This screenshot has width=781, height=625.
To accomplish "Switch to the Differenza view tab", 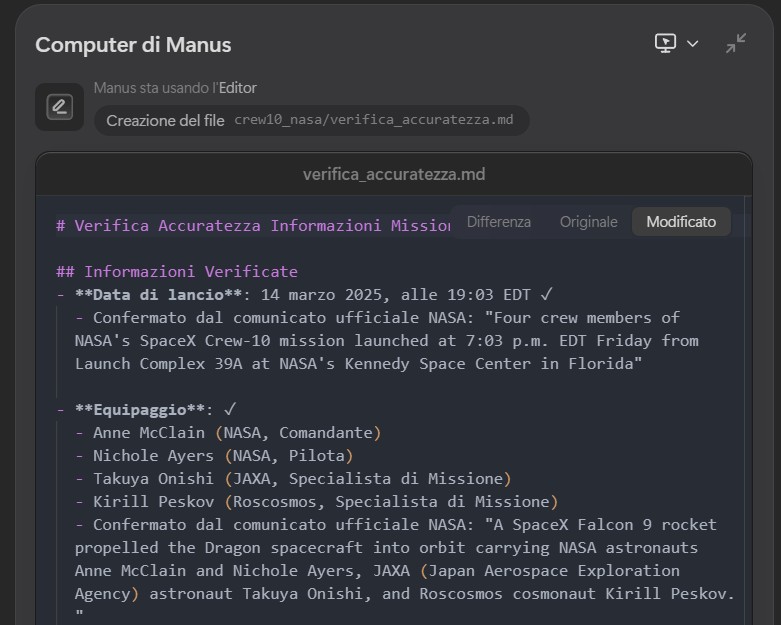I will coord(499,222).
